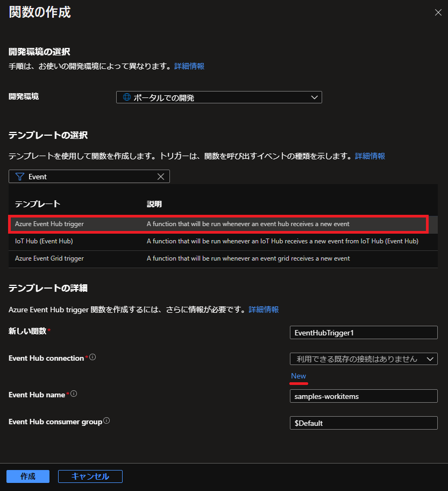Clear the Event filter text
This screenshot has height=491, width=448.
coord(161,177)
